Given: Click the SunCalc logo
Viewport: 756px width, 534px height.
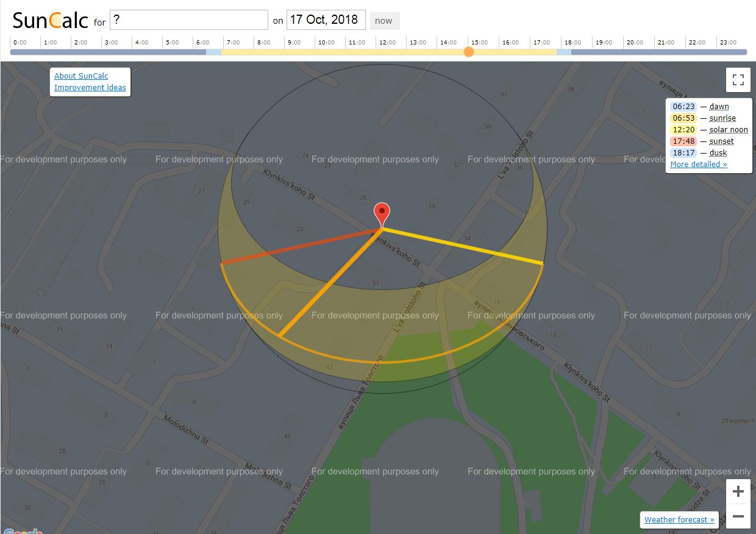Looking at the screenshot, I should tap(50, 20).
